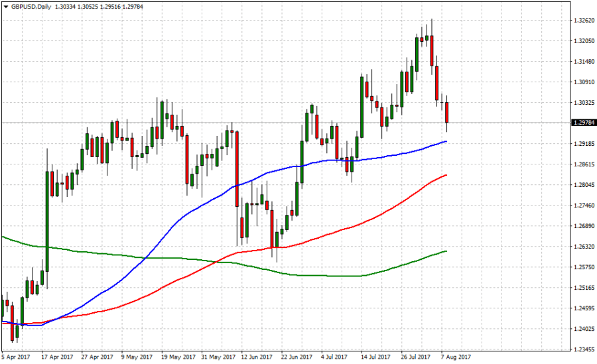Click the 4 Jul 2017 date label
597x364 pixels.
click(x=334, y=356)
